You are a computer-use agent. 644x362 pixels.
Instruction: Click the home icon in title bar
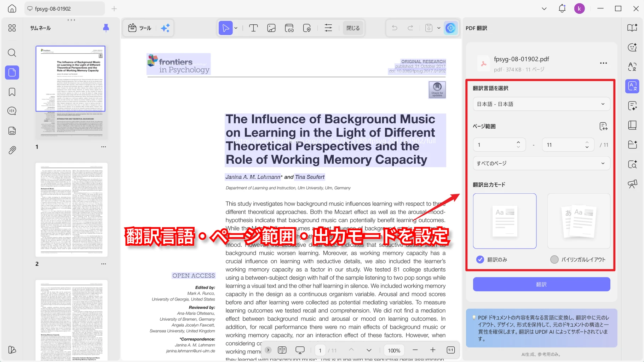click(x=12, y=8)
